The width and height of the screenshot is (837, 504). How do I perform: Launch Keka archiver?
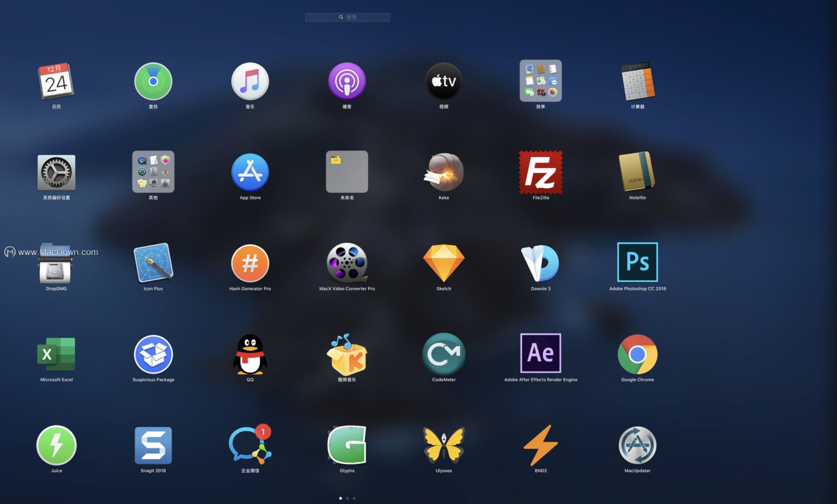pyautogui.click(x=444, y=172)
